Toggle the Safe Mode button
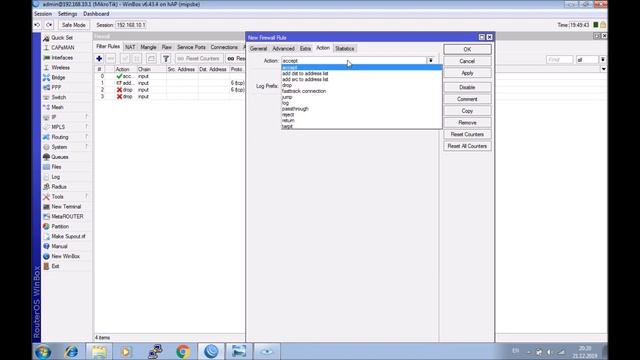This screenshot has height=360, width=640. (73, 25)
